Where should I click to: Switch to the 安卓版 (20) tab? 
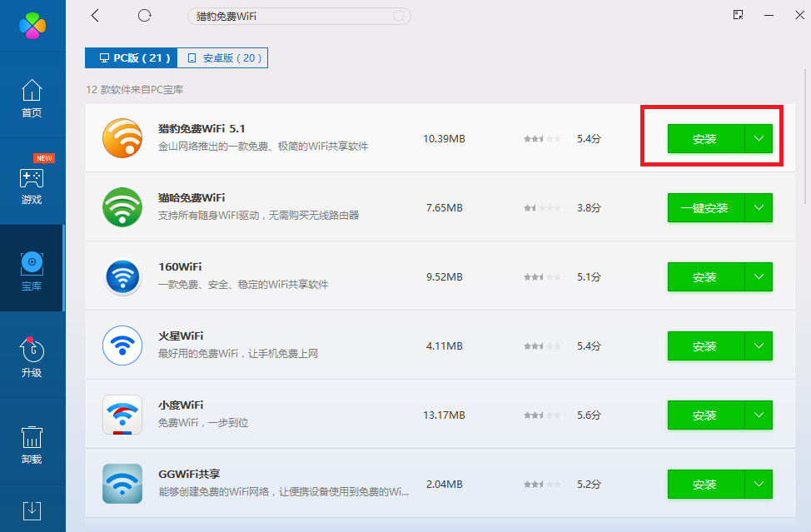point(222,58)
